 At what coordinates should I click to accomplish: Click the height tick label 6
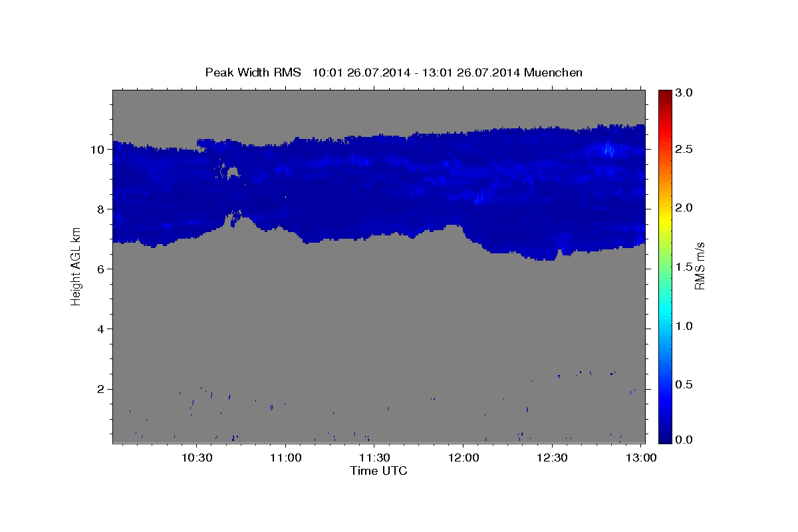tap(102, 269)
